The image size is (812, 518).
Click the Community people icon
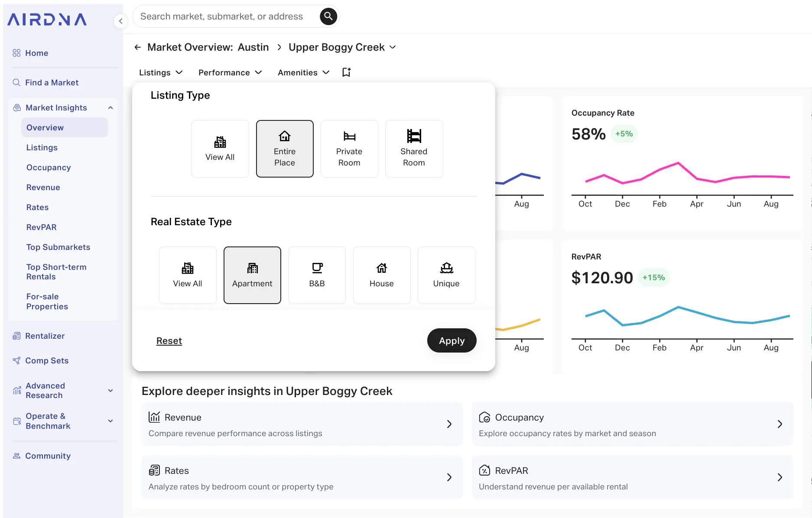16,456
